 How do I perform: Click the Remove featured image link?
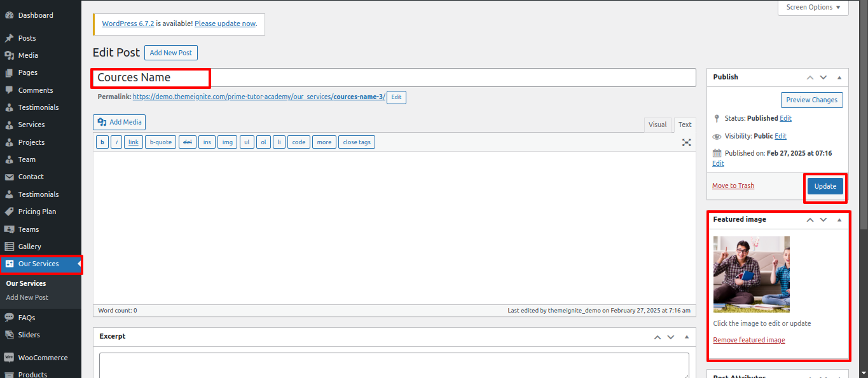tap(748, 340)
